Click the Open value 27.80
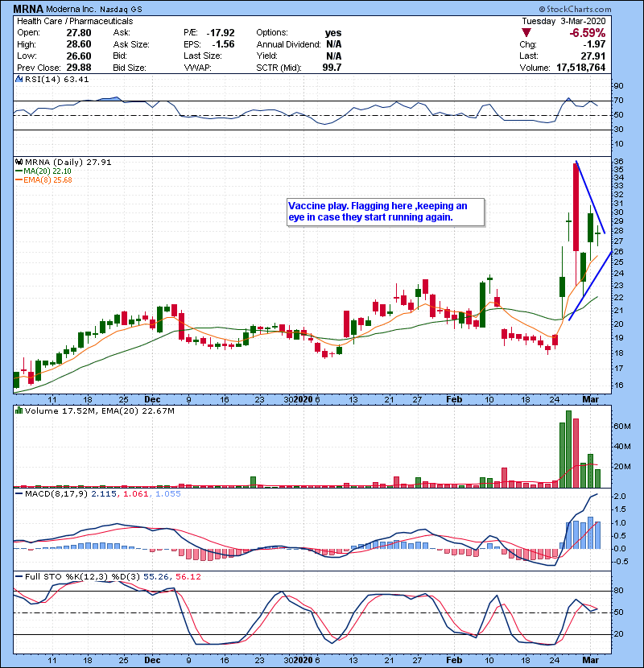 pyautogui.click(x=79, y=33)
